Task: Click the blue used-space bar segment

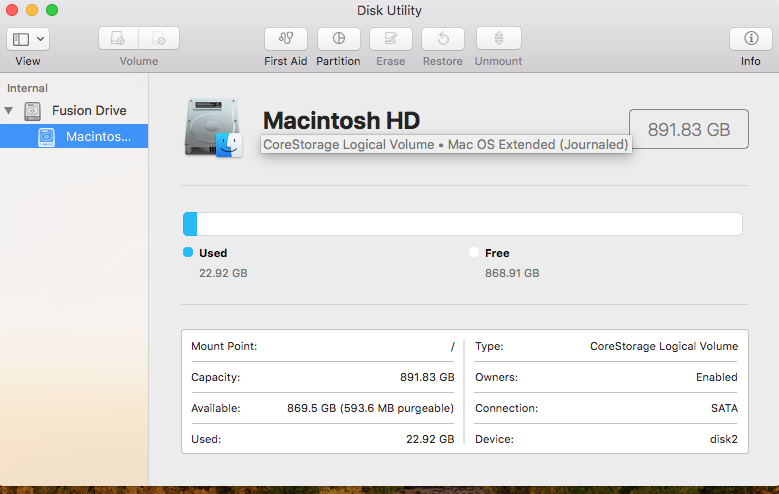Action: coord(190,224)
